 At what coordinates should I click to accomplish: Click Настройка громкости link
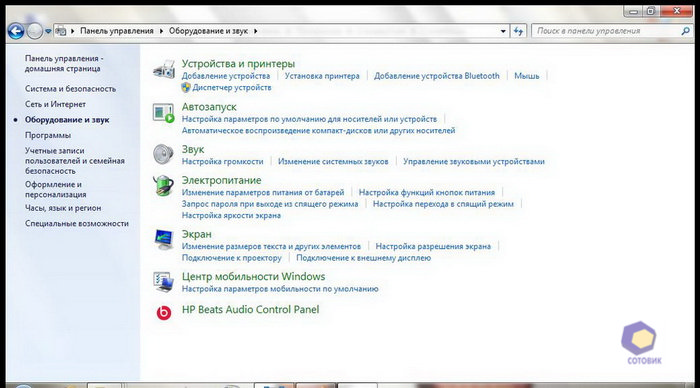[222, 162]
